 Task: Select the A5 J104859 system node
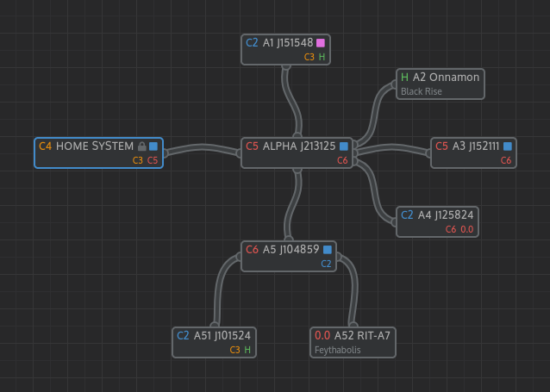tap(289, 257)
